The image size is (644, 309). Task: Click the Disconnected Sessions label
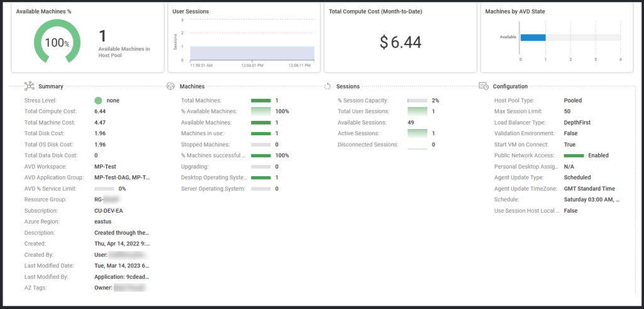[x=368, y=145]
